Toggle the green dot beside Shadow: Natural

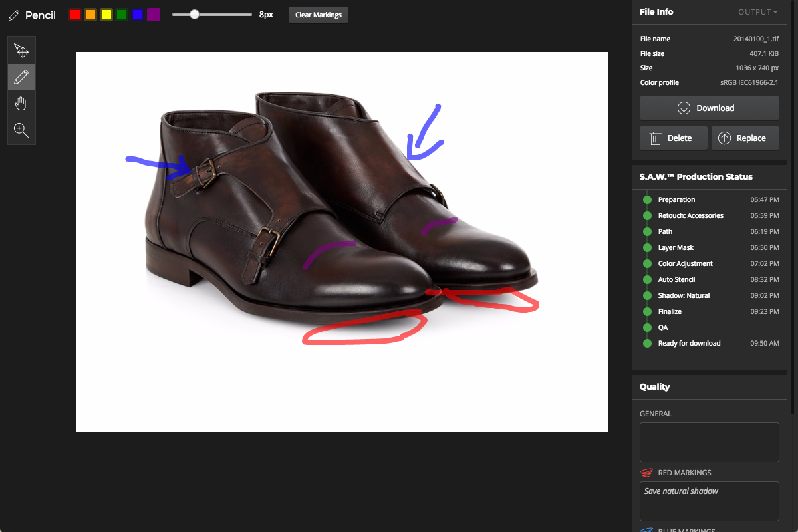tap(646, 295)
